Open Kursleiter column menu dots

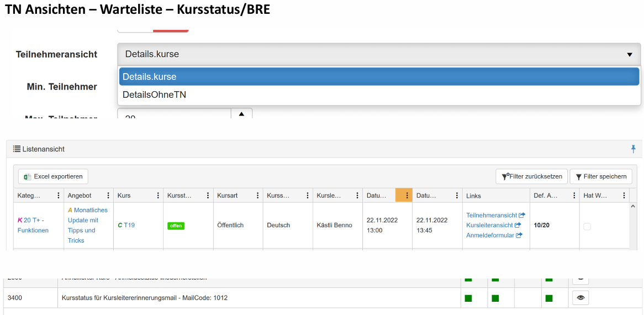click(x=357, y=196)
